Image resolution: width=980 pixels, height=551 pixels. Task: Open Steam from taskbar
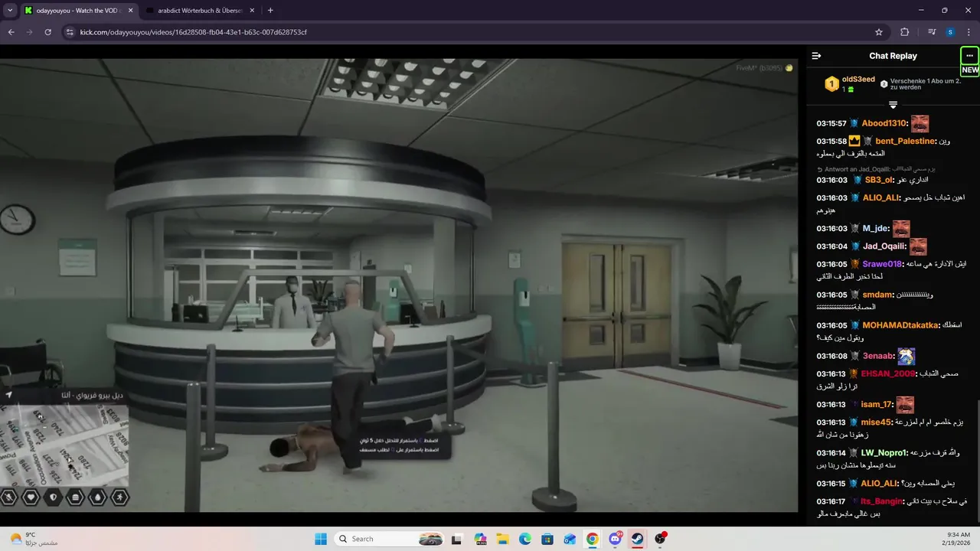click(x=637, y=539)
